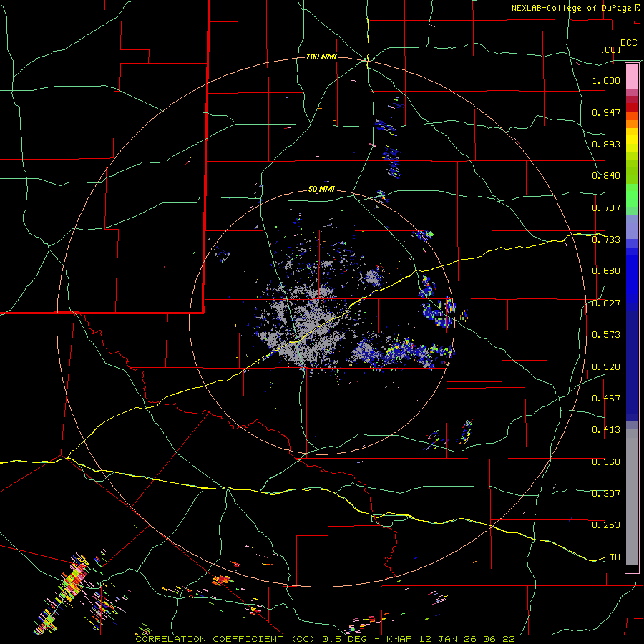Click the pink top segment of color scale
This screenshot has width=644, height=644.
632,77
